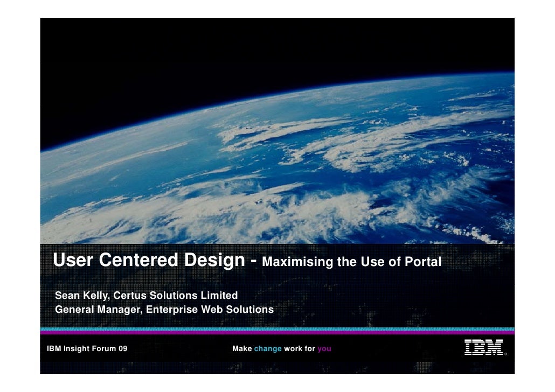Click the 'IBM Insight Forum 09' footer text
The width and height of the screenshot is (555, 392).
tap(87, 348)
